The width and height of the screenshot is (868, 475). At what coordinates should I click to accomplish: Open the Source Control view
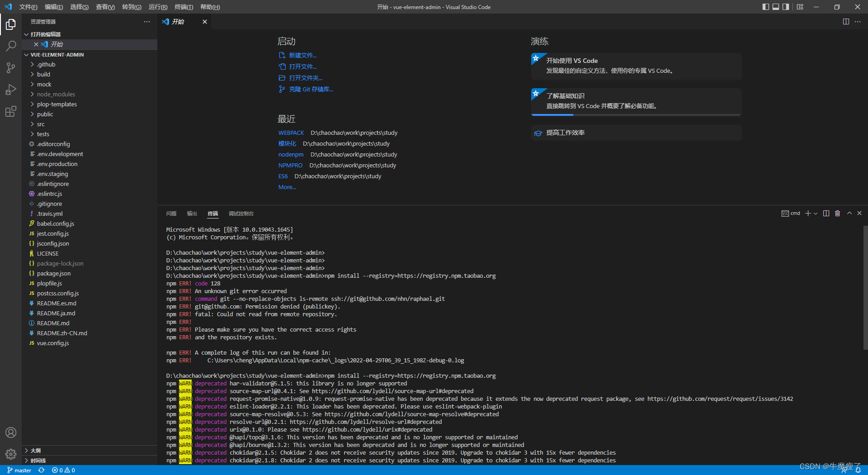point(11,68)
